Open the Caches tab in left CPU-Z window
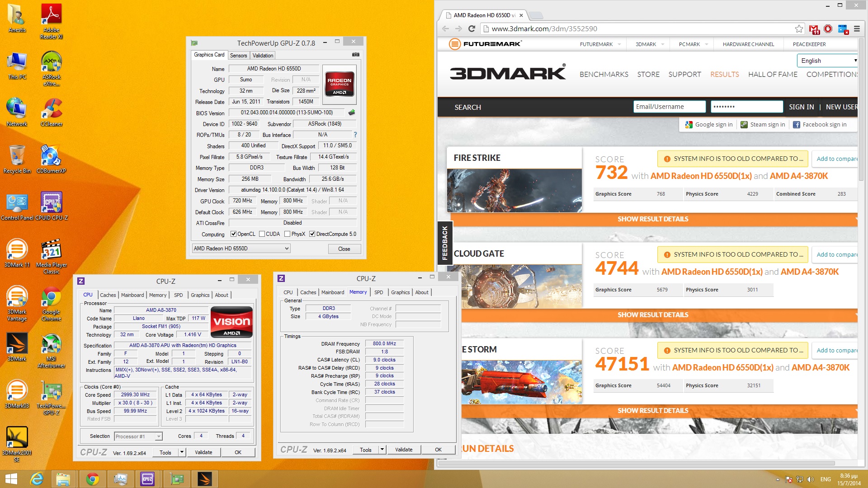 (x=108, y=295)
